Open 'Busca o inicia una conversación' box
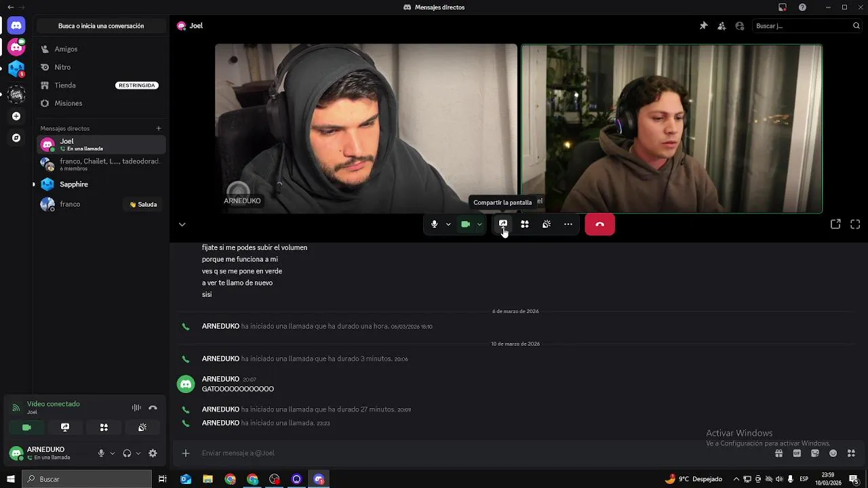 (101, 26)
